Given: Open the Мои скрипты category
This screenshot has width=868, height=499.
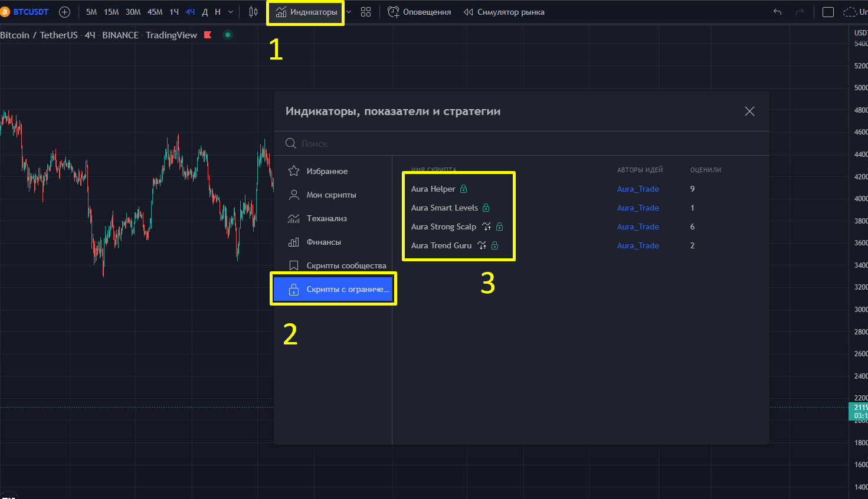Looking at the screenshot, I should click(x=333, y=195).
